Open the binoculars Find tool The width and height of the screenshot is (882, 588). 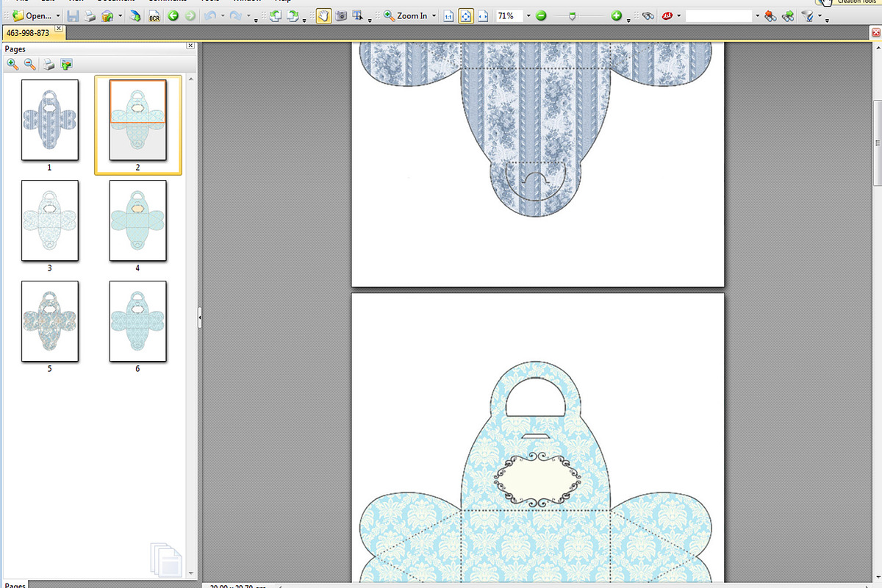pos(648,15)
